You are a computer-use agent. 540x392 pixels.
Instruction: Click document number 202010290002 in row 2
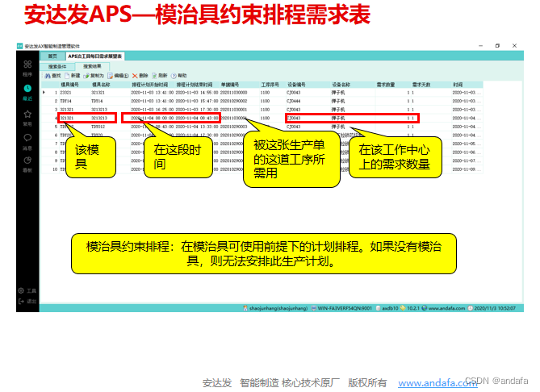[x=234, y=101]
